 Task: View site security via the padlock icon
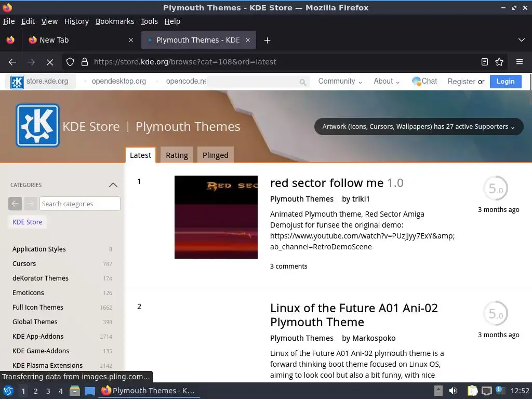coord(85,62)
